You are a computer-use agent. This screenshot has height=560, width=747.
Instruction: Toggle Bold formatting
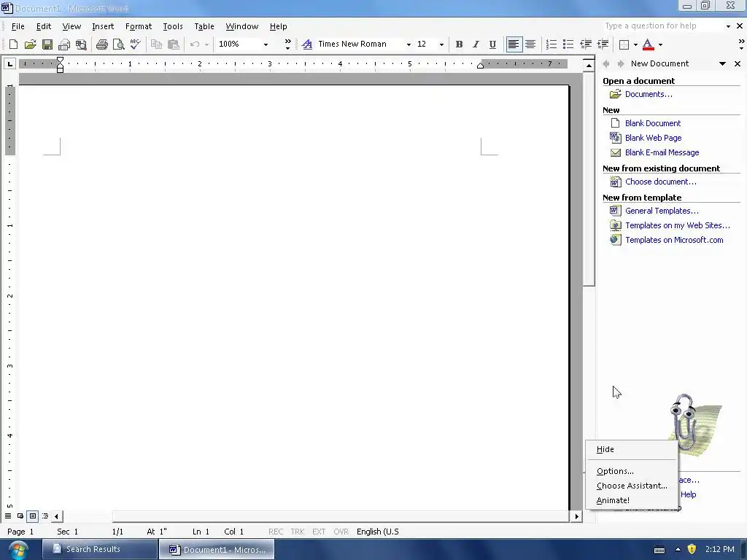(x=459, y=44)
